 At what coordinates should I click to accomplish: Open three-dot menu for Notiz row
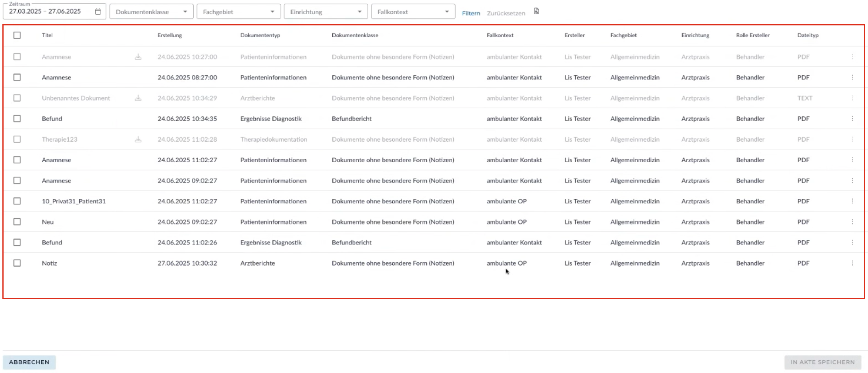[x=852, y=263]
